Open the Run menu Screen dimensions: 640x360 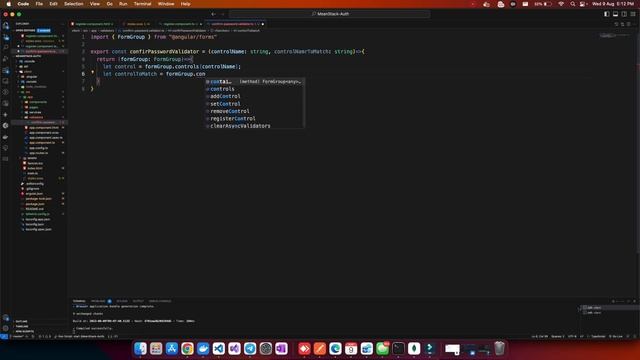pyautogui.click(x=123, y=4)
